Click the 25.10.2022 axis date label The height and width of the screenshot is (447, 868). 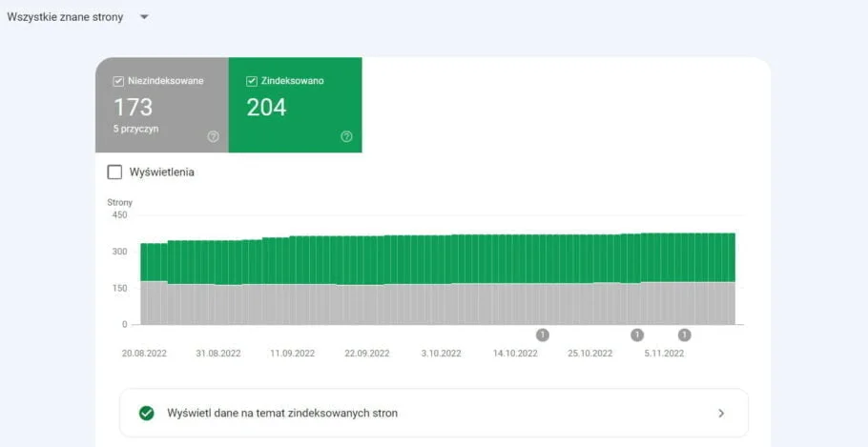[590, 354]
